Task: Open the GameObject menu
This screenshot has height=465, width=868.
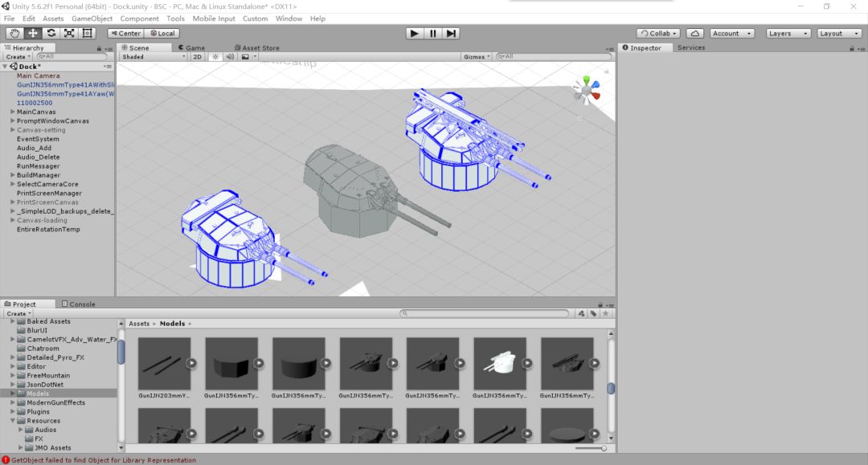Action: pyautogui.click(x=92, y=18)
